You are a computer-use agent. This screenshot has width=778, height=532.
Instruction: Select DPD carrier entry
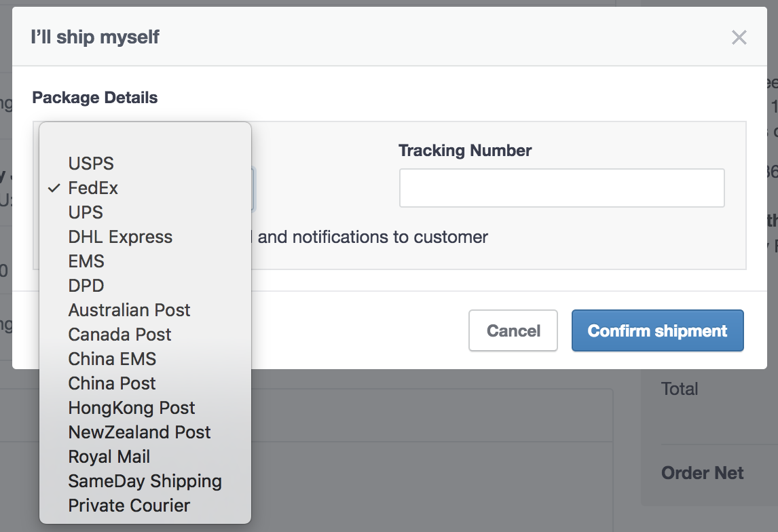[x=86, y=286]
